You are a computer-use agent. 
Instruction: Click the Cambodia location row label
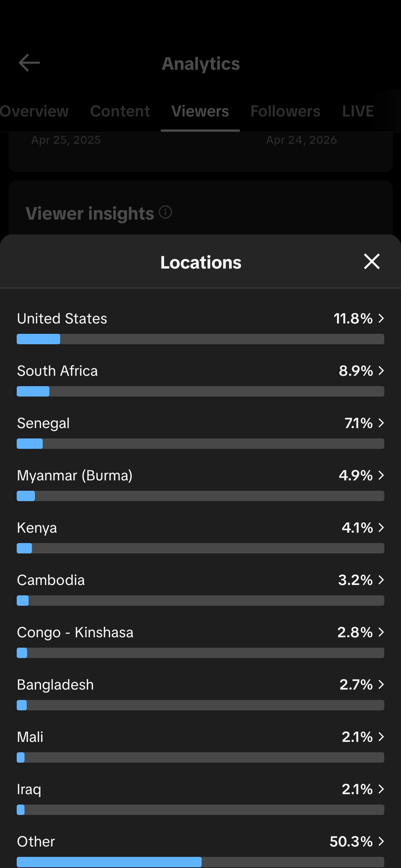[x=51, y=580]
